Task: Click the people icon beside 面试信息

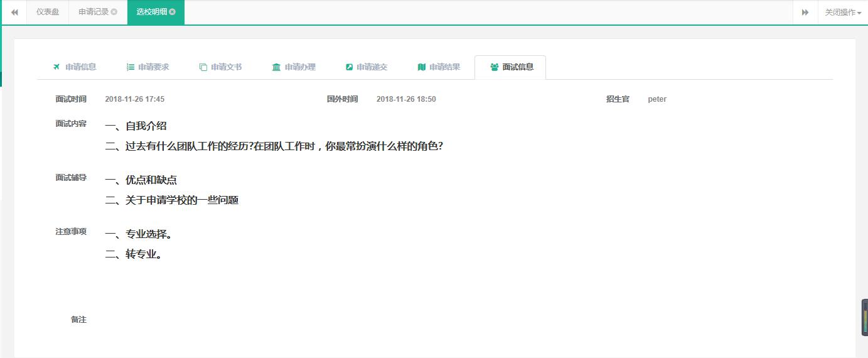Action: pyautogui.click(x=495, y=67)
